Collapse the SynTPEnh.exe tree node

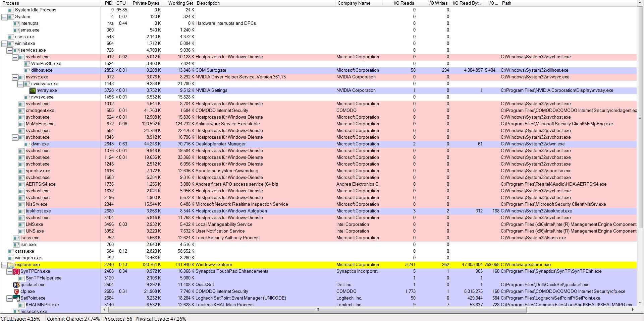click(x=9, y=271)
